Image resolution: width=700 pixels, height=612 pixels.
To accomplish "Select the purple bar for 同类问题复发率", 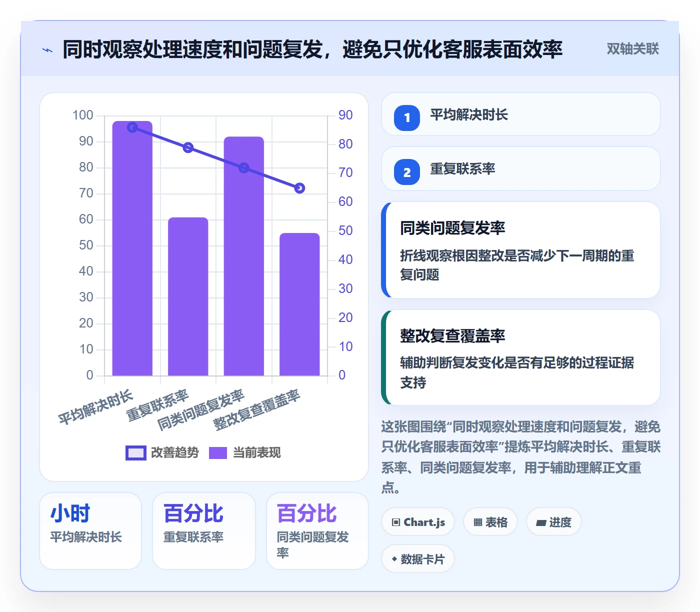I will pos(244,256).
